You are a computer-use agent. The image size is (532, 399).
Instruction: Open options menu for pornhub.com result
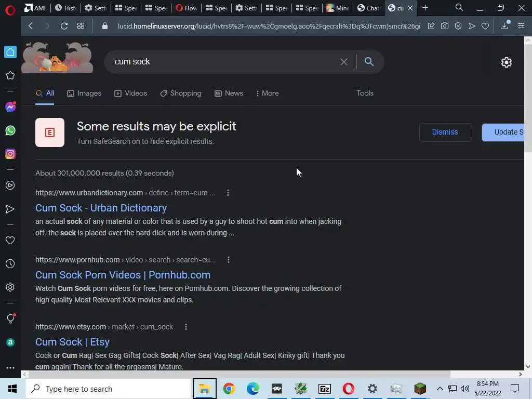pos(229,260)
